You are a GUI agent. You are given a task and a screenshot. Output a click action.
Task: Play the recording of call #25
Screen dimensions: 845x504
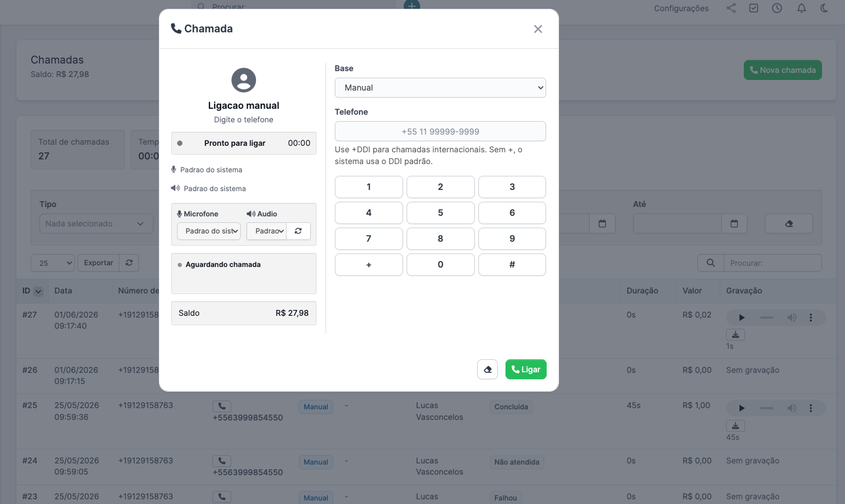(x=741, y=408)
